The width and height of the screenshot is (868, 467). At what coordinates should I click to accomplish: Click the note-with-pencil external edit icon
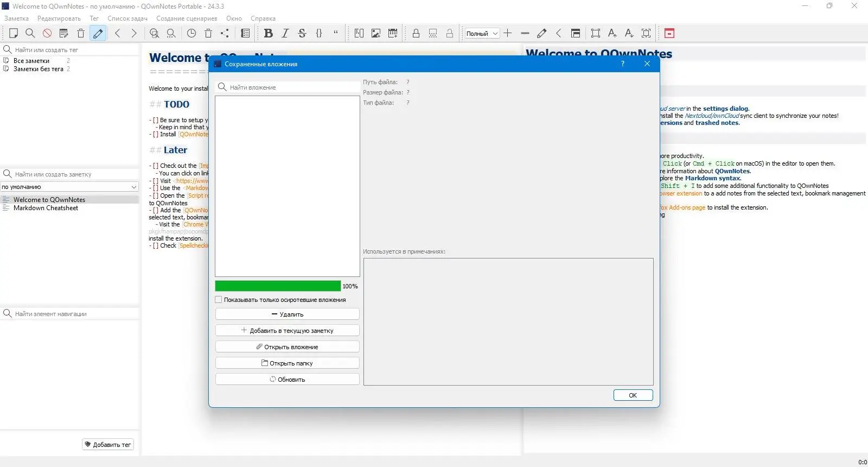[x=64, y=33]
